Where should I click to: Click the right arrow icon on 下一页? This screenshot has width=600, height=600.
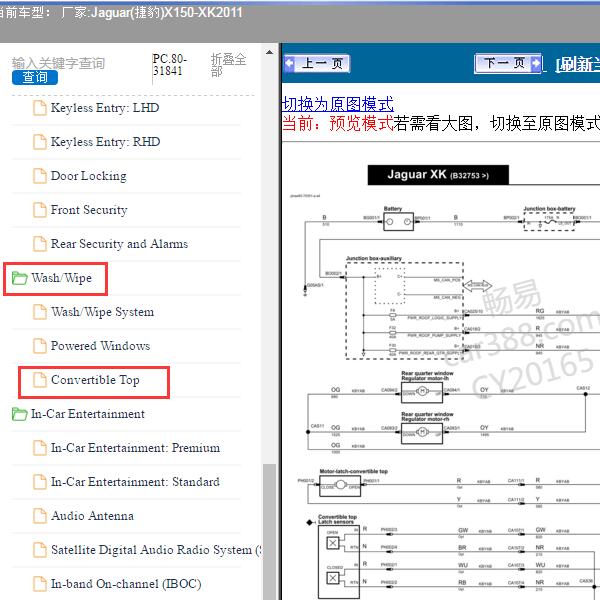pos(536,63)
